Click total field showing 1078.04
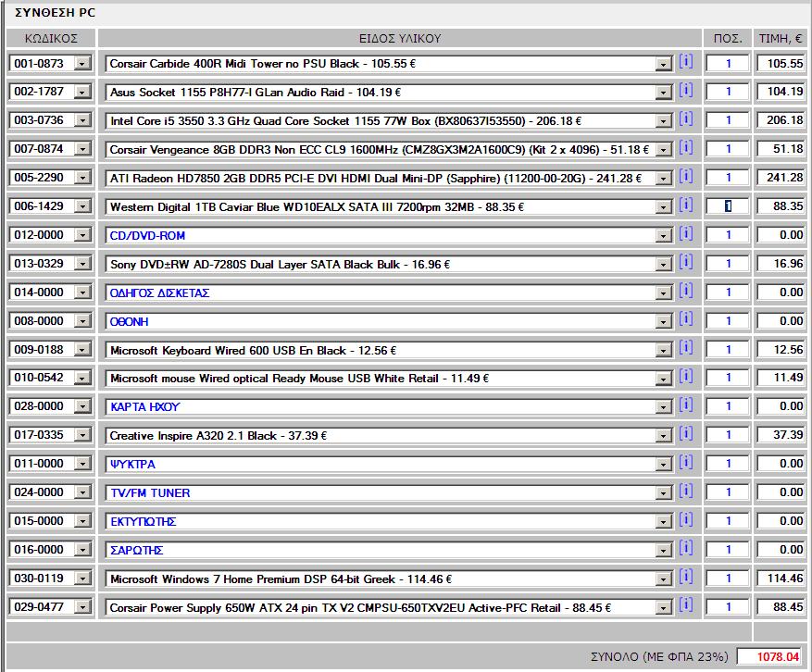812x672 pixels. coord(769,656)
